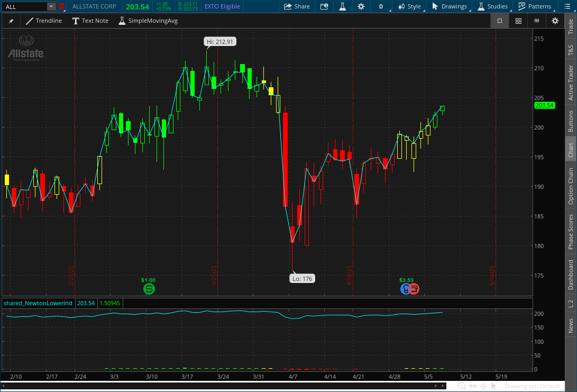Open the Style dropdown
The image size is (577, 392).
click(410, 6)
